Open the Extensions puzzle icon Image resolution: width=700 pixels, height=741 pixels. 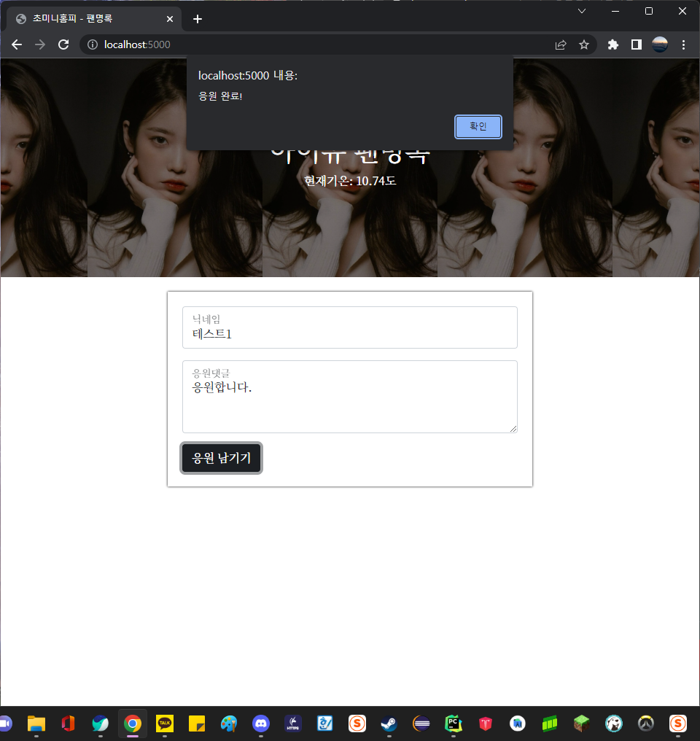pyautogui.click(x=612, y=44)
